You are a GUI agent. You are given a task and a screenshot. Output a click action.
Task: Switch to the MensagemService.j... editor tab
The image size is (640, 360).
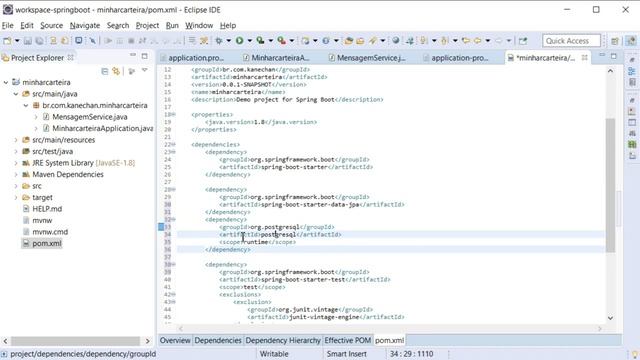pos(367,58)
